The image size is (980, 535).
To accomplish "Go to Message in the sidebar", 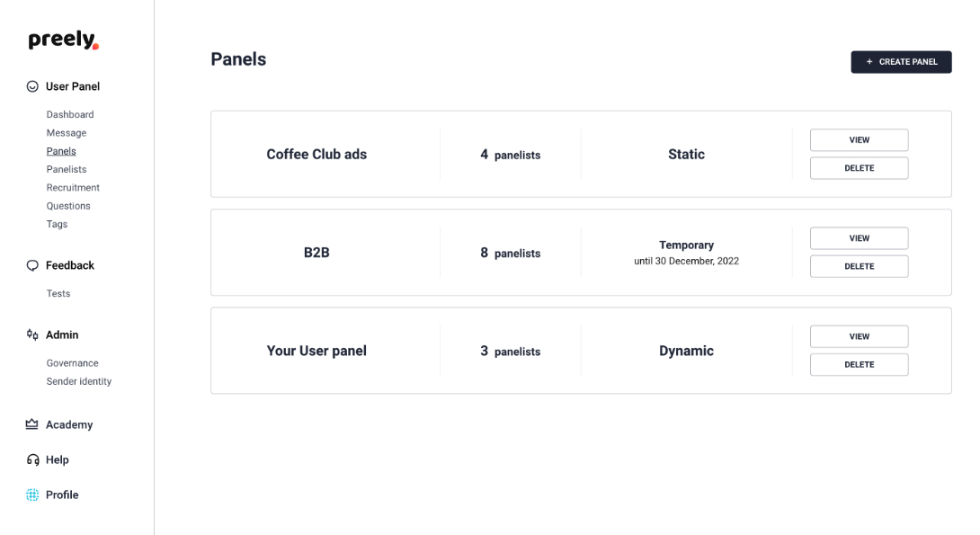I will [x=67, y=132].
